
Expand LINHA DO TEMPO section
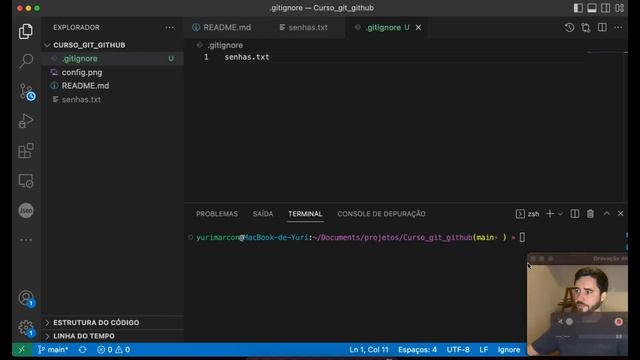click(113, 336)
